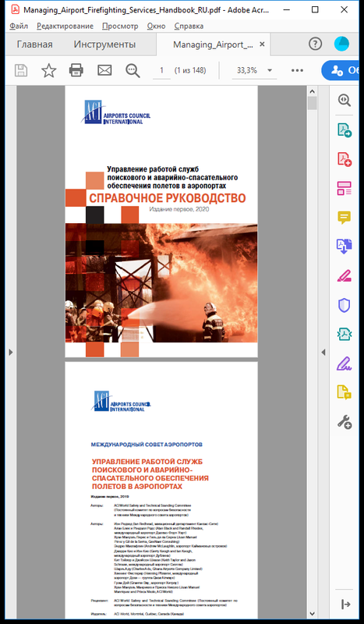The image size is (364, 624).
Task: Click the cover page of the handbook
Action: pyautogui.click(x=161, y=222)
